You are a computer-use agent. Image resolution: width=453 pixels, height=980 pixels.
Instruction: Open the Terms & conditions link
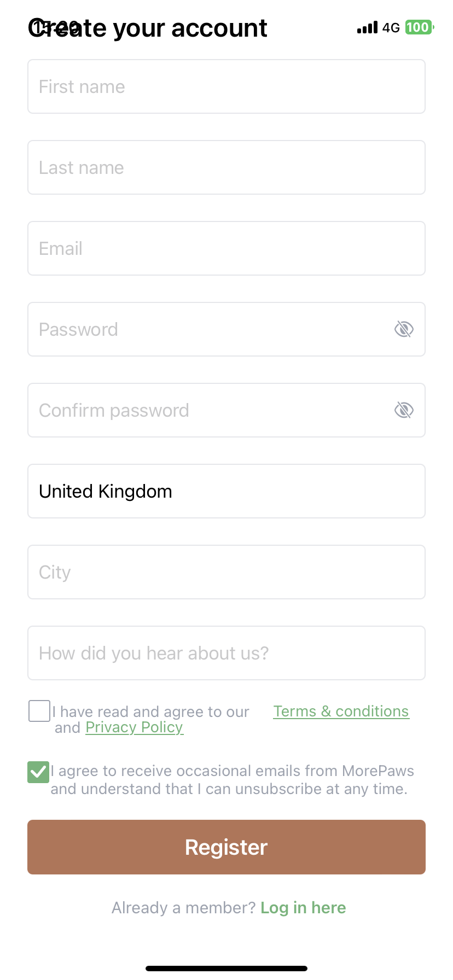[x=341, y=711]
